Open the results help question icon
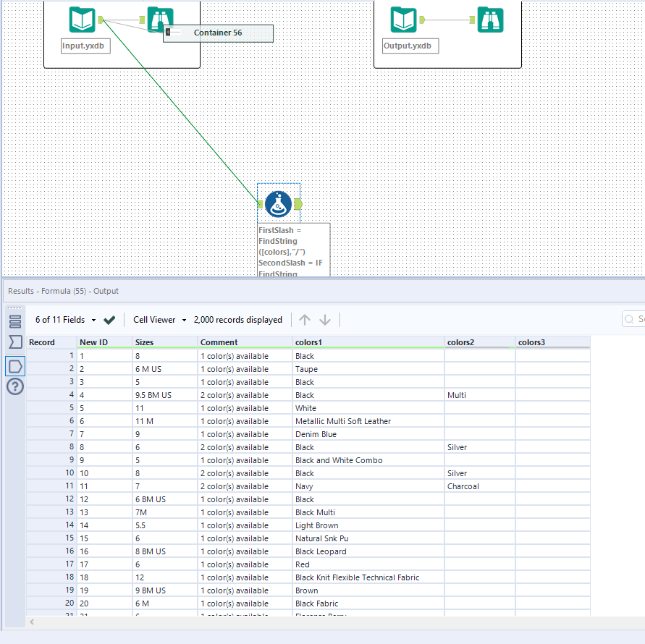 coord(15,387)
